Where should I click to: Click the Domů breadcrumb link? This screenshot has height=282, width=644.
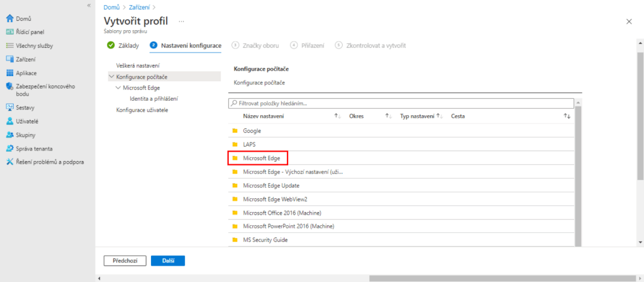[x=111, y=7]
